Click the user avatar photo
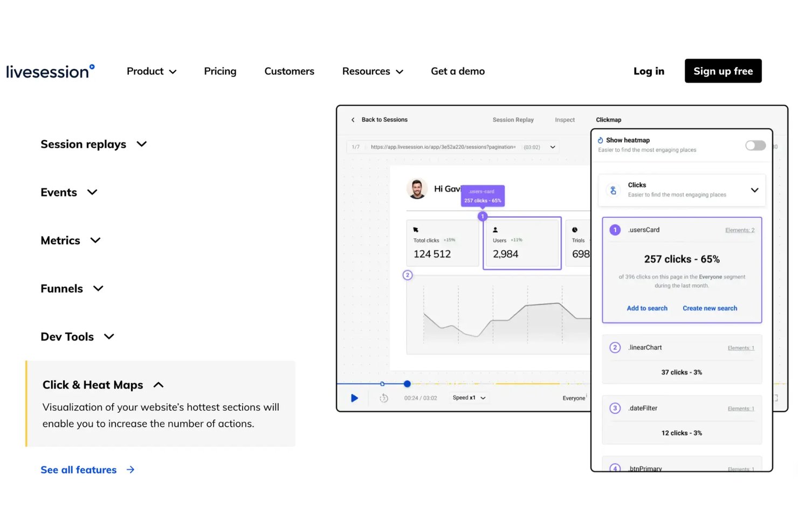798x532 pixels. (x=417, y=189)
